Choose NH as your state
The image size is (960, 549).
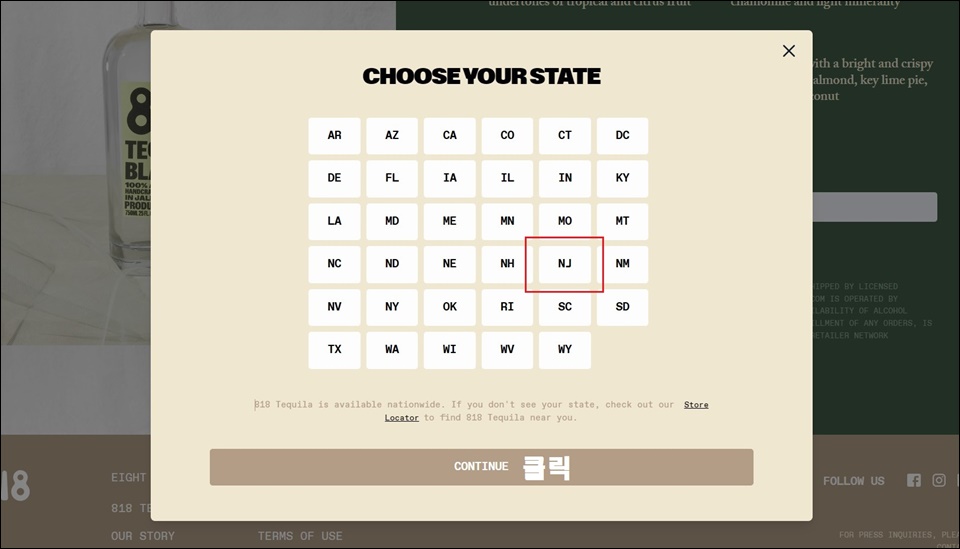coord(507,264)
